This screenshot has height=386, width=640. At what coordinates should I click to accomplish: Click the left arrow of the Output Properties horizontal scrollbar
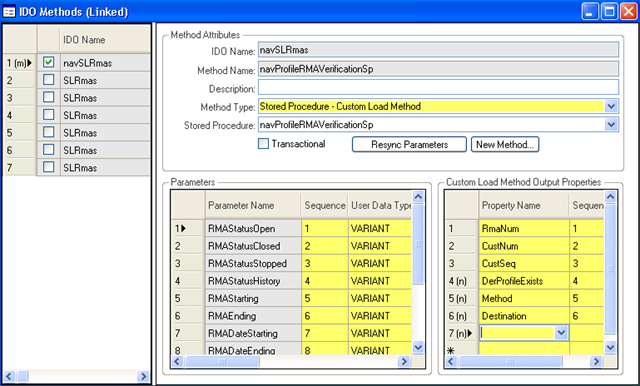(x=451, y=362)
